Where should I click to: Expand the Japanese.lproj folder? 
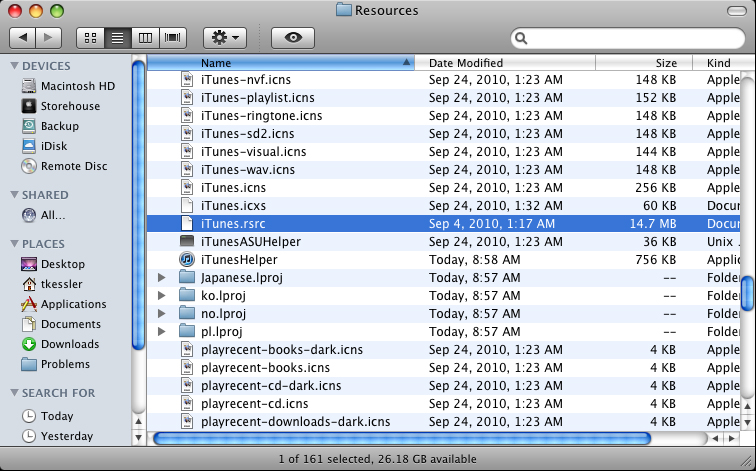162,278
